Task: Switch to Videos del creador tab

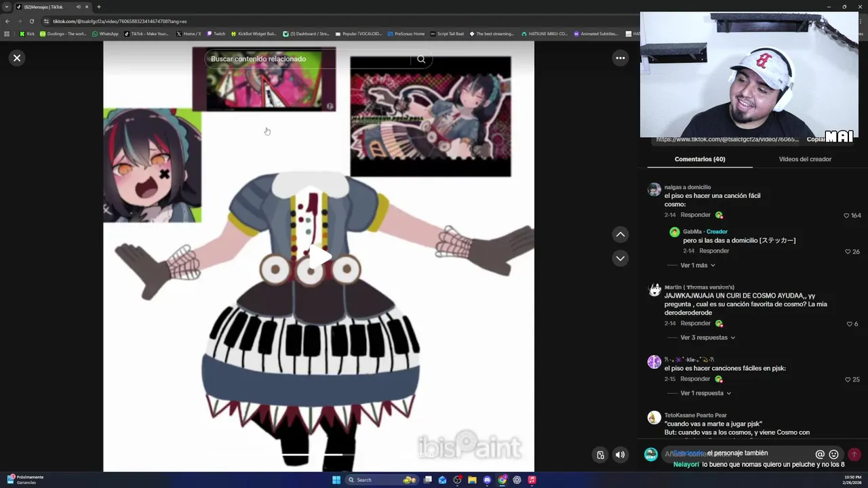Action: coord(805,159)
